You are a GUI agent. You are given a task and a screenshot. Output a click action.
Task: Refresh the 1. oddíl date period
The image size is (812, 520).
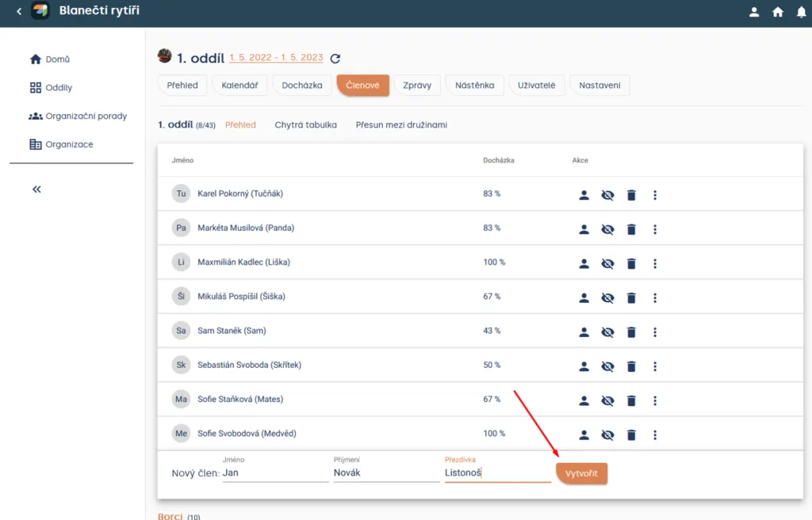click(x=335, y=59)
